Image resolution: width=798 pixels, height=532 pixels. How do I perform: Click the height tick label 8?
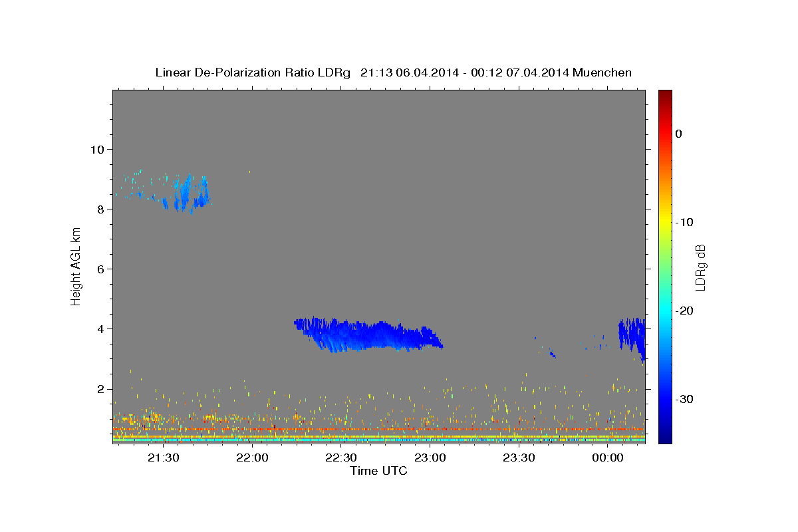(99, 209)
